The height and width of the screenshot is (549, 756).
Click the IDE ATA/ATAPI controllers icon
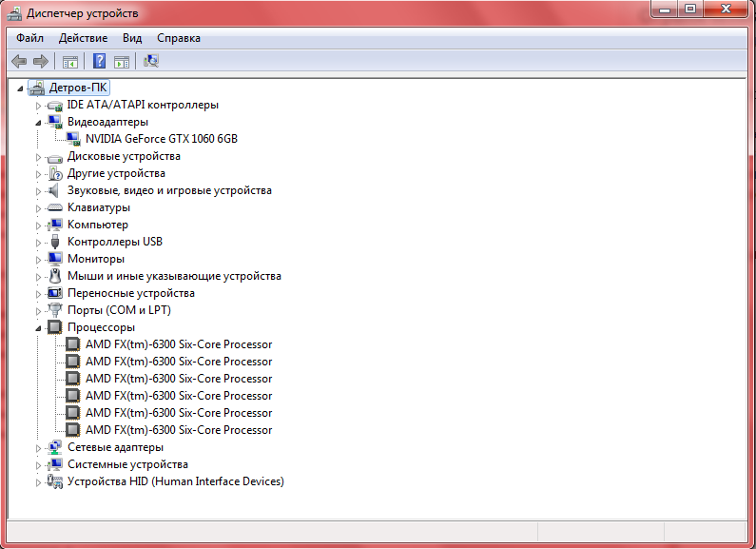(x=55, y=106)
